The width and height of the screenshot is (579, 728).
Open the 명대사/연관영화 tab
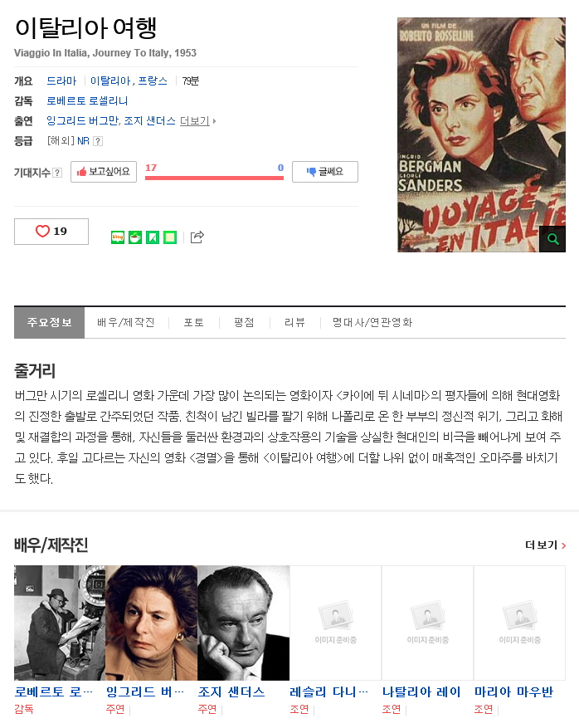(372, 322)
